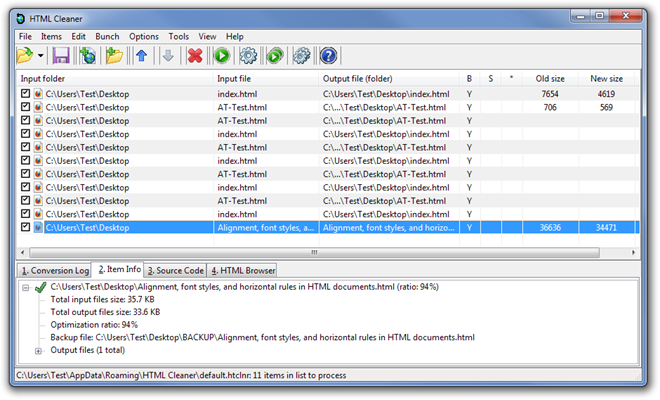Screen dimensions: 660x400
Task: Delete item with the red X icon
Action: [195, 56]
